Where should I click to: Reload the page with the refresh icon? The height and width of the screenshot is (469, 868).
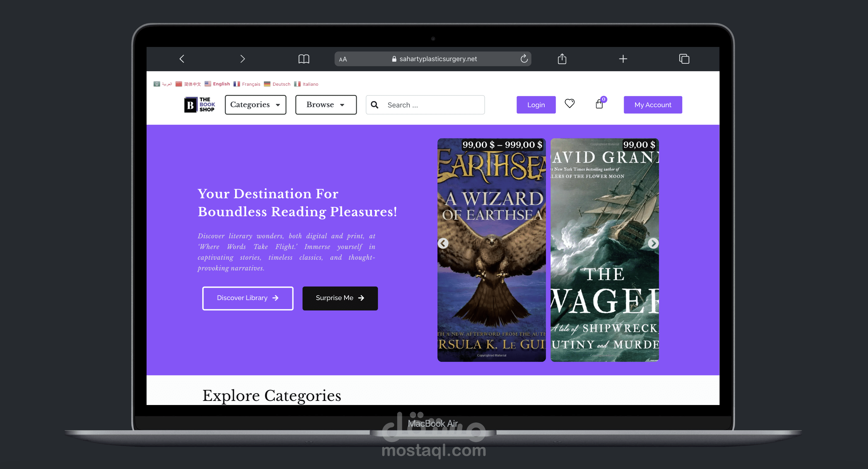coord(524,59)
